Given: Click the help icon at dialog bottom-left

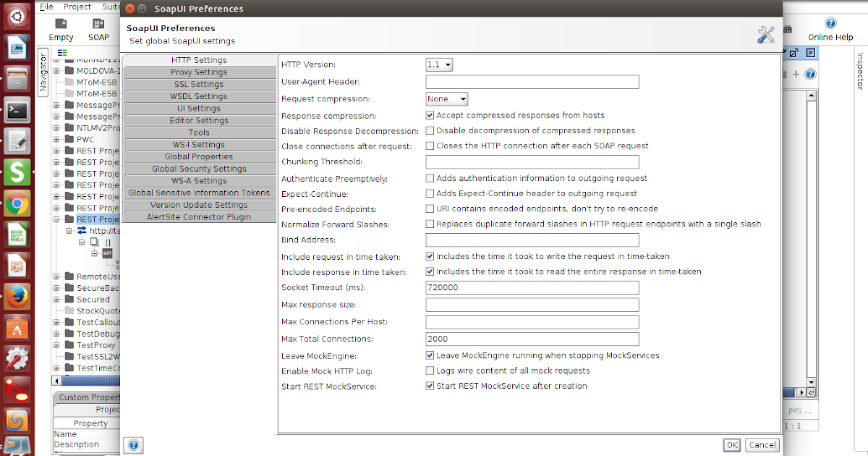Looking at the screenshot, I should pyautogui.click(x=134, y=445).
